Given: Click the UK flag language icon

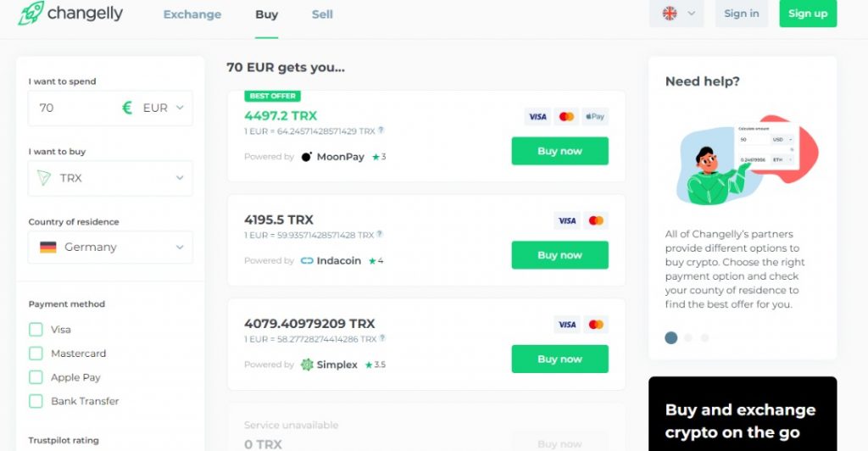Looking at the screenshot, I should [670, 14].
